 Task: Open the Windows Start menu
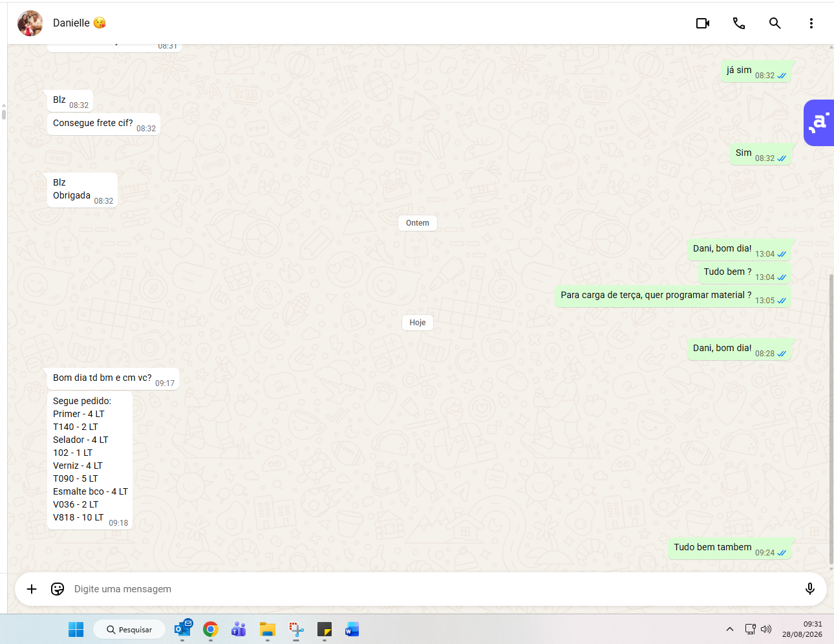(x=76, y=629)
